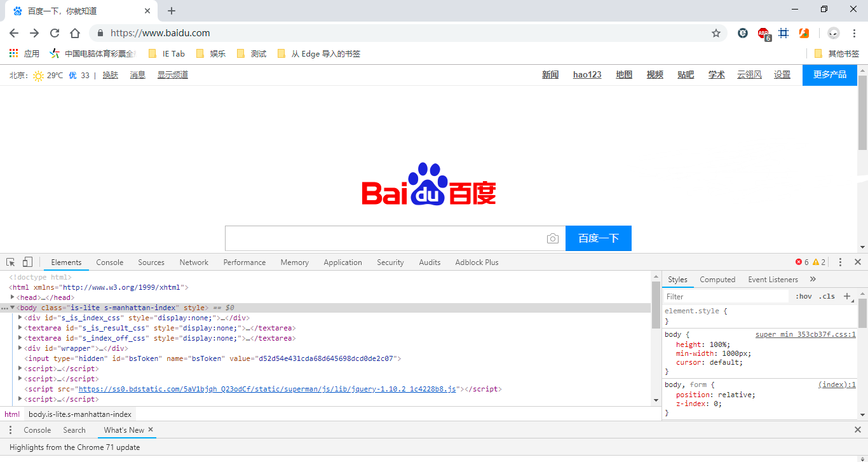Open the Adblock Plus DevTools tab
Image resolution: width=868 pixels, height=462 pixels.
[477, 262]
